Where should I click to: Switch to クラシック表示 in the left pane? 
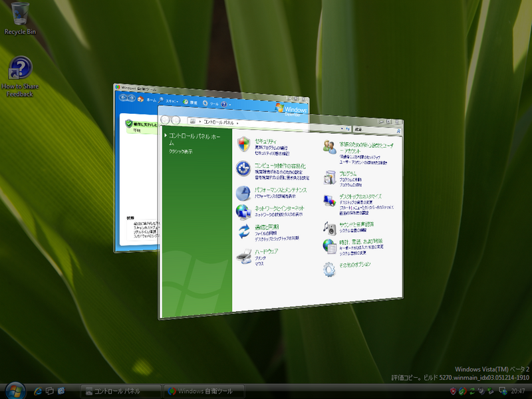(x=180, y=152)
